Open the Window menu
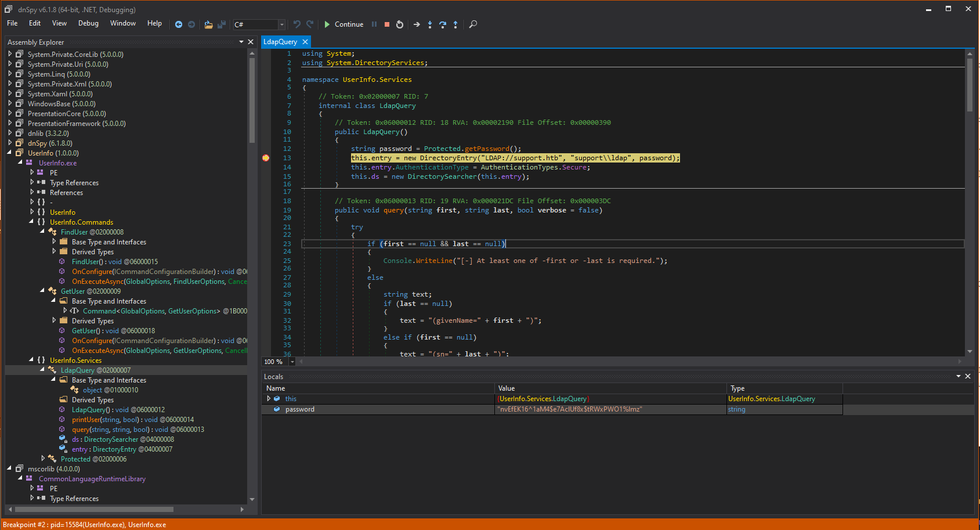Viewport: 980px width, 530px height. (x=123, y=23)
